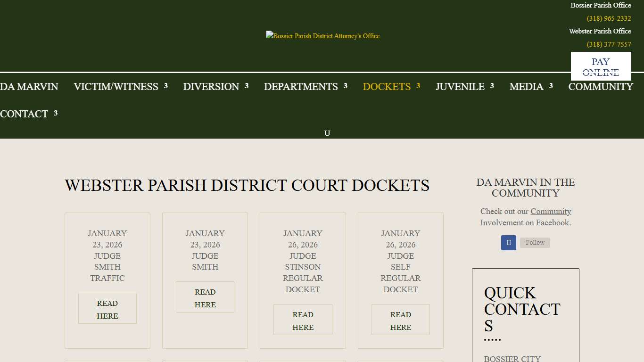The image size is (644, 362).
Task: Open the Community Involvement on Facebook link
Action: click(x=526, y=216)
